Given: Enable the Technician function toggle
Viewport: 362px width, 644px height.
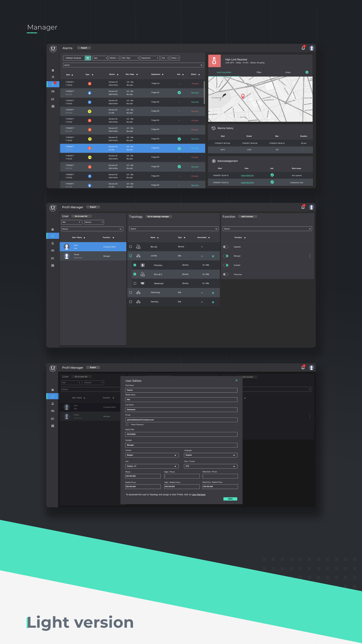Looking at the screenshot, I should coord(226,274).
